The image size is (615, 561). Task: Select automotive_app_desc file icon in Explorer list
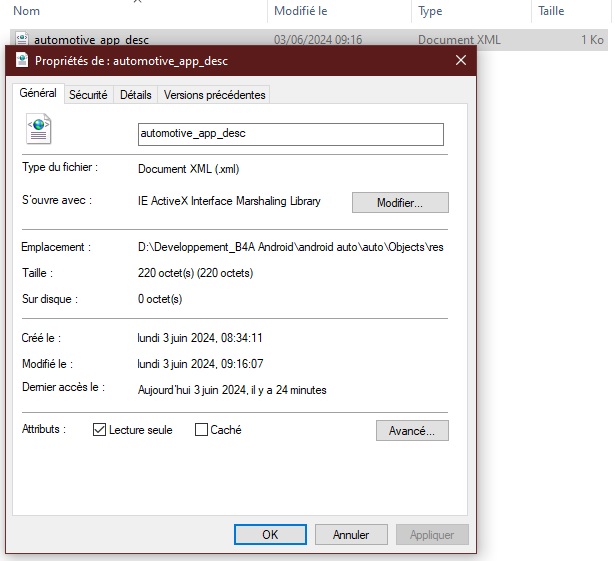tap(22, 38)
